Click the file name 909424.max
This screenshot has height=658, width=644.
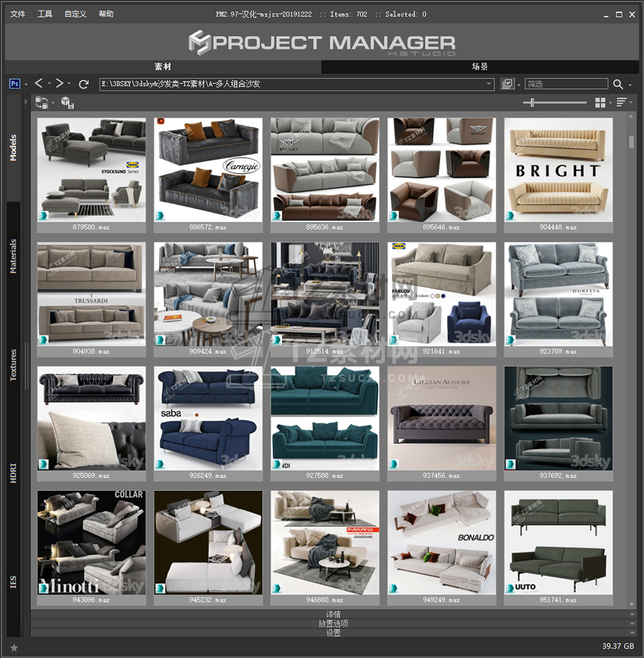208,351
